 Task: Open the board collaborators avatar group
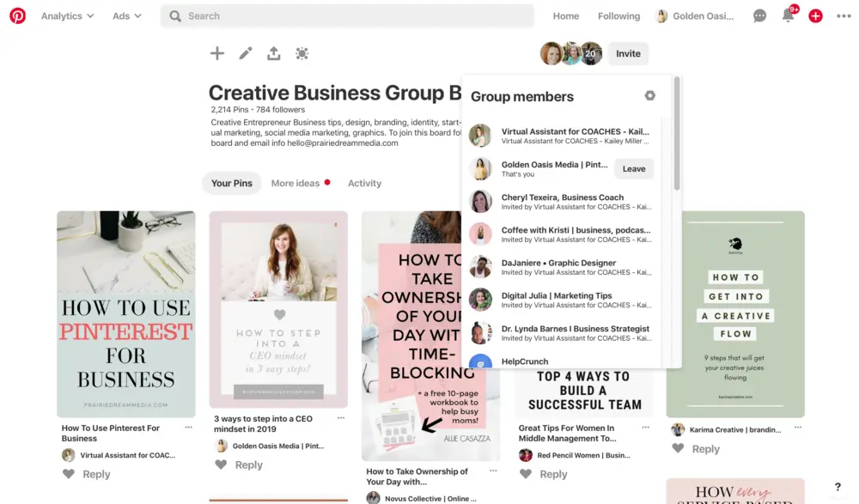coord(571,53)
